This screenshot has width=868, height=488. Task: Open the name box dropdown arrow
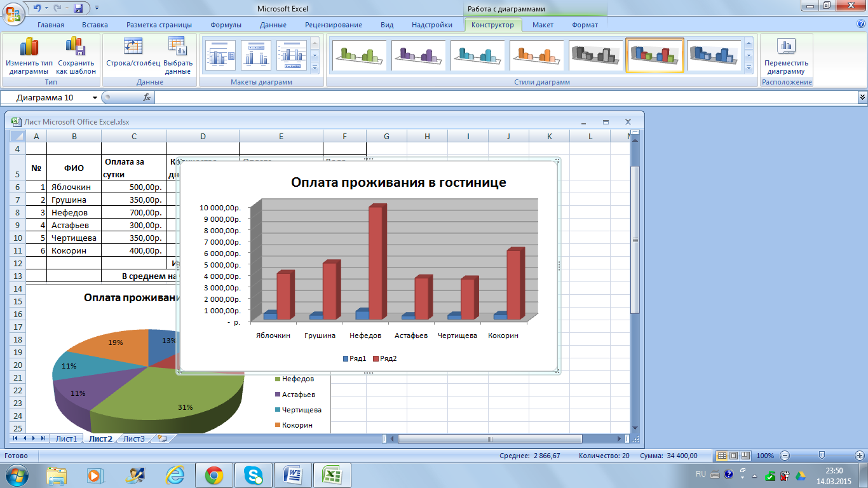[x=95, y=97]
